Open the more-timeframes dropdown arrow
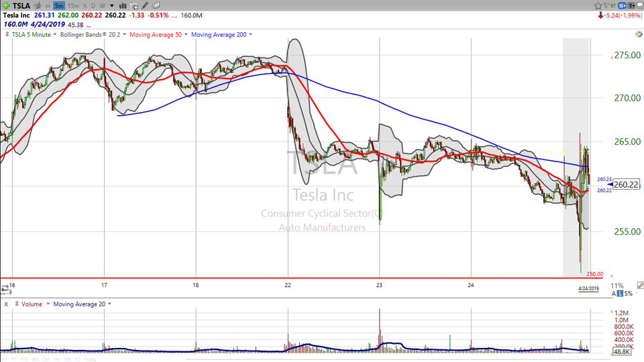The height and width of the screenshot is (362, 644). coord(112,6)
